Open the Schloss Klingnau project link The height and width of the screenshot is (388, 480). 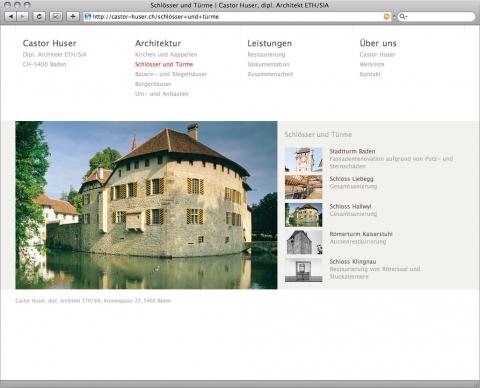coord(353,261)
